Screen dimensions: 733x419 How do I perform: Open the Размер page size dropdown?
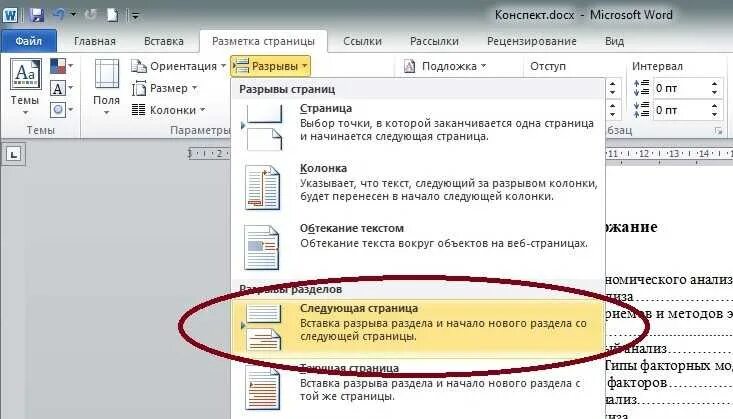coord(165,88)
